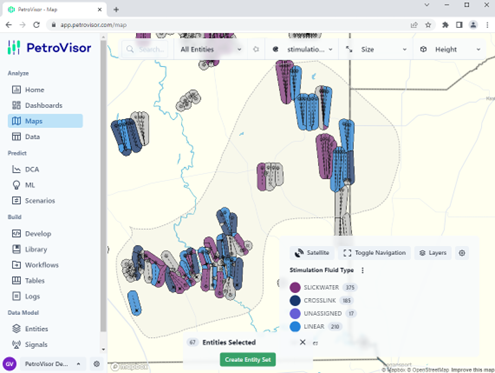Open the Size attribute dropdown
This screenshot has height=373, width=495.
pyautogui.click(x=376, y=49)
